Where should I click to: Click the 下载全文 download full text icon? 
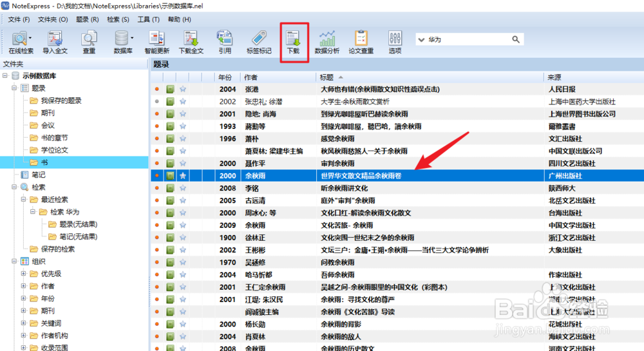(191, 43)
